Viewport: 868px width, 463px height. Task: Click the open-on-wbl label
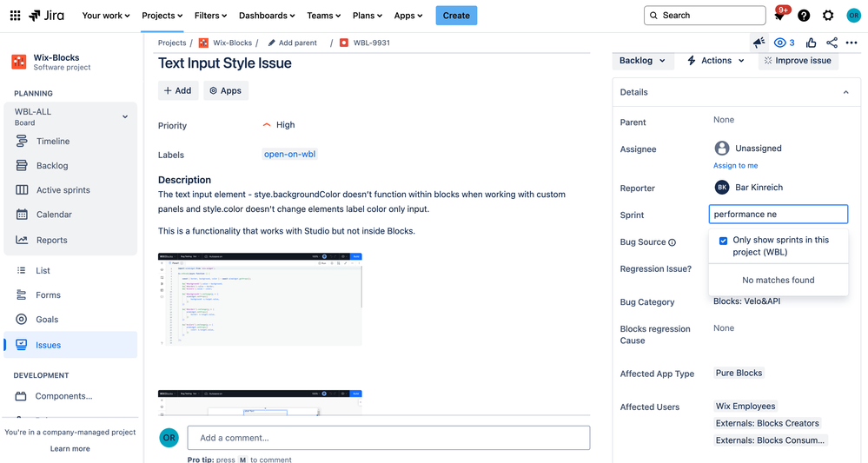(289, 155)
